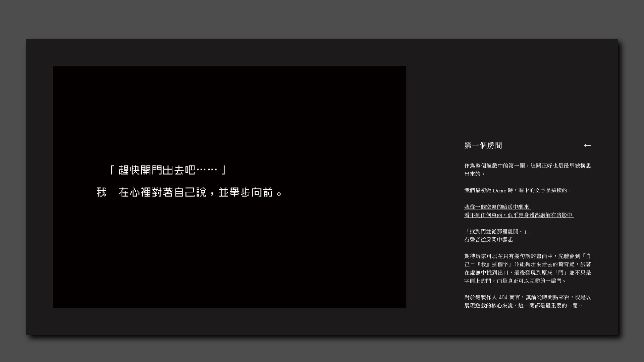Select the left arrow next to 第一個房間

coord(588,145)
